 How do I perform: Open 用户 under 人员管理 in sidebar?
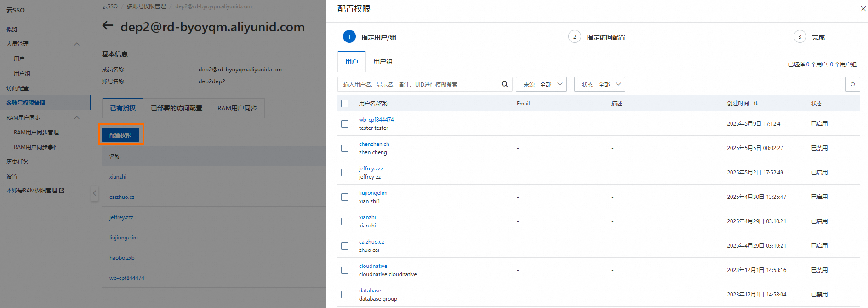click(19, 59)
